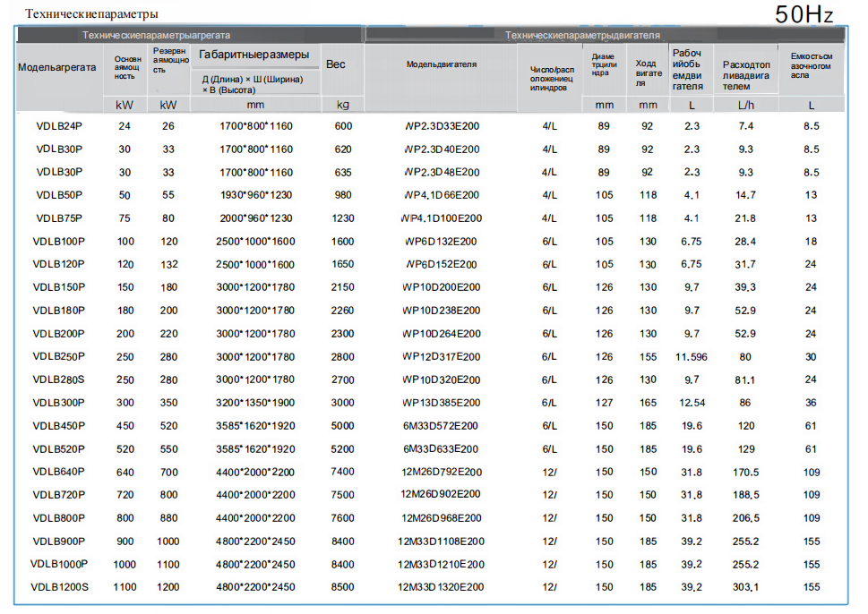Click model cell "VDLB300P"
The image size is (868, 614).
click(59, 404)
